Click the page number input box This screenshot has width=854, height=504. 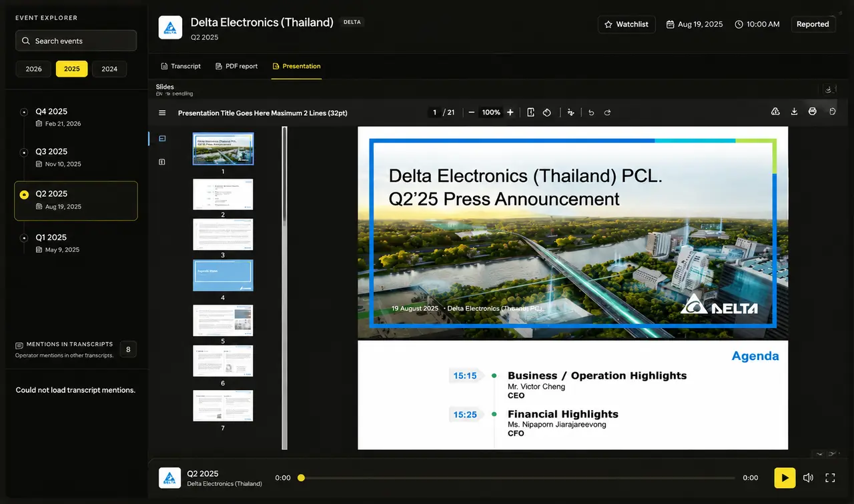(x=434, y=113)
